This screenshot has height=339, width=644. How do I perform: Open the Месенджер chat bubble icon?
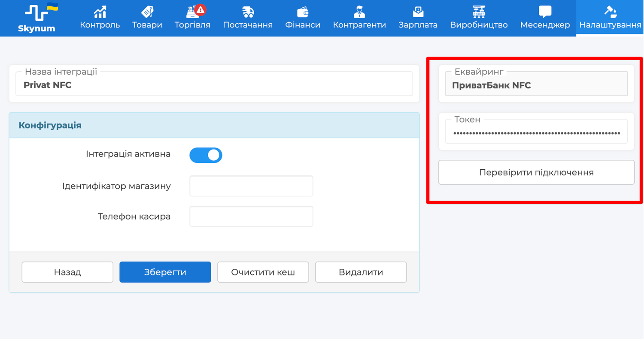(x=545, y=12)
